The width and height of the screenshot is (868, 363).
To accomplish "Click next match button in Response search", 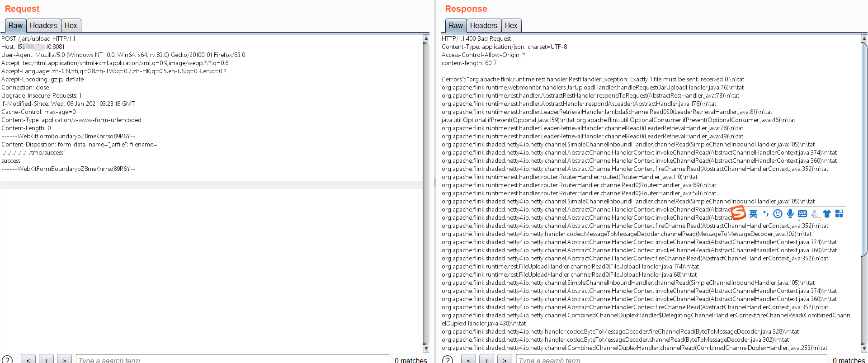I will (x=505, y=359).
